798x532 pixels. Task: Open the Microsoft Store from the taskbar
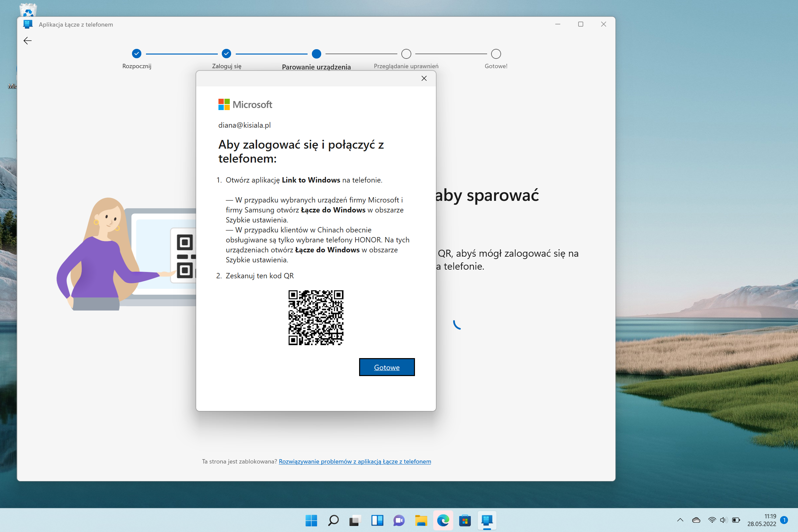click(x=465, y=520)
